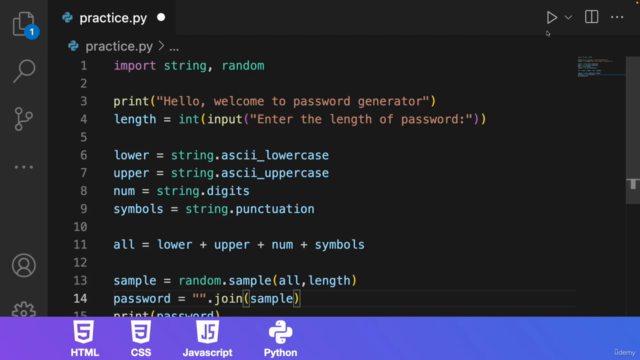Run the Python file with the play button
The image size is (640, 360).
pos(551,17)
